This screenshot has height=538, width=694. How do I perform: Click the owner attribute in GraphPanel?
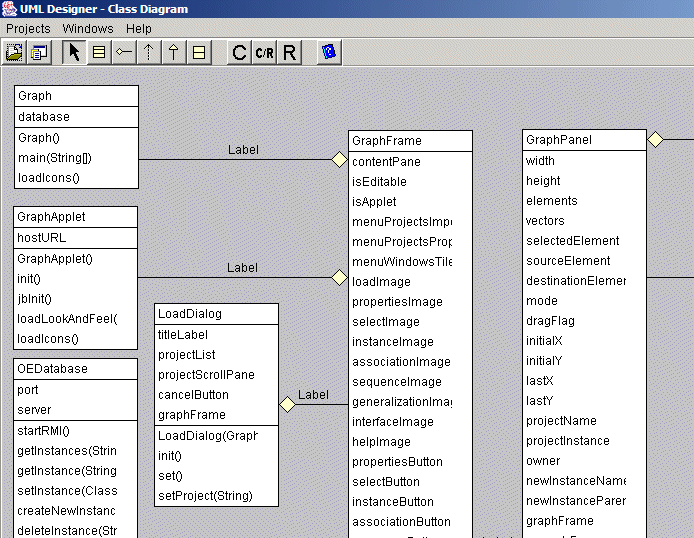tap(543, 461)
